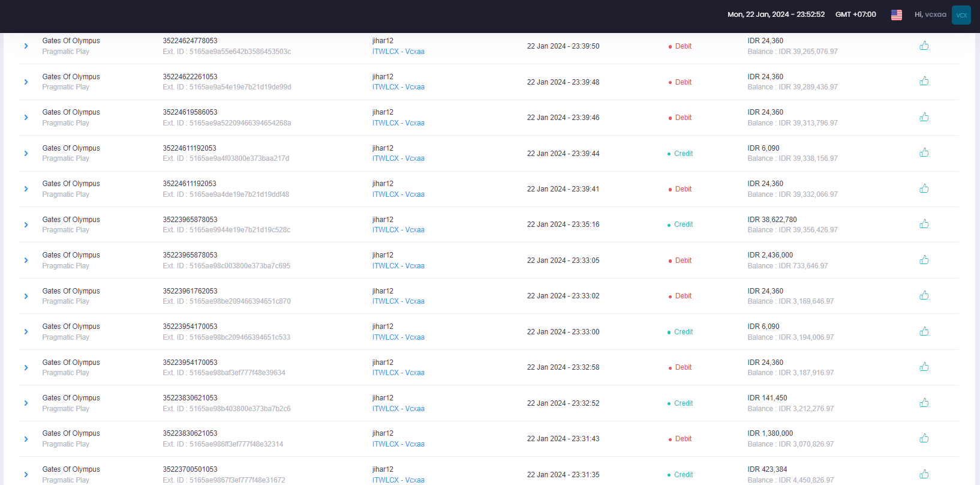Click thumbs-up icon for transaction 35223961762053
Screen dimensions: 980x485
coord(924,295)
